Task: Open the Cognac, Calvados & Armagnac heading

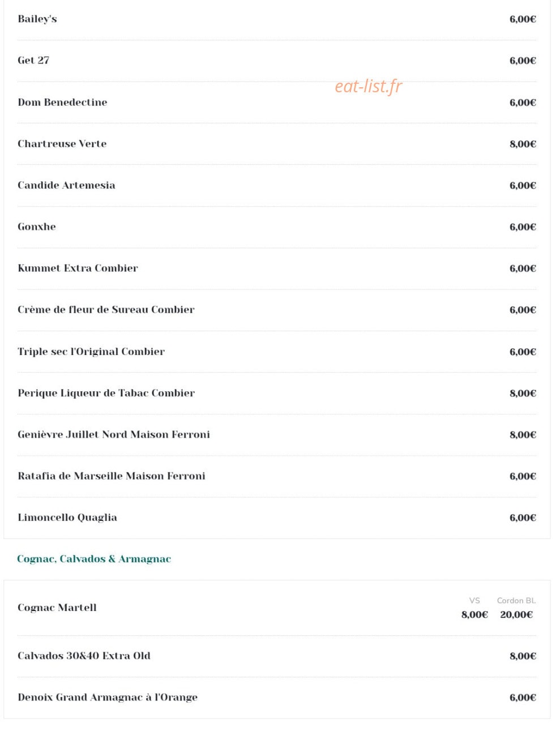Action: 94,559
